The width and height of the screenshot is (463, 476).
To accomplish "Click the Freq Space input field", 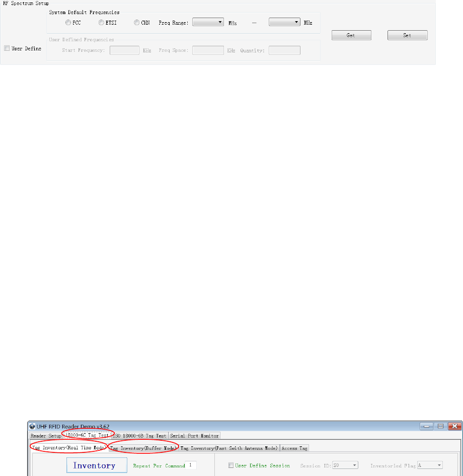I will coord(208,50).
